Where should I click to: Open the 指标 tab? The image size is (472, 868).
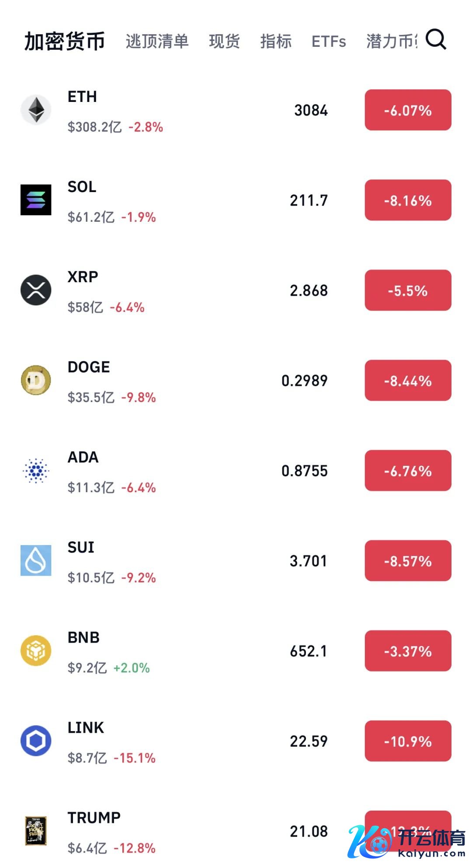pos(276,42)
